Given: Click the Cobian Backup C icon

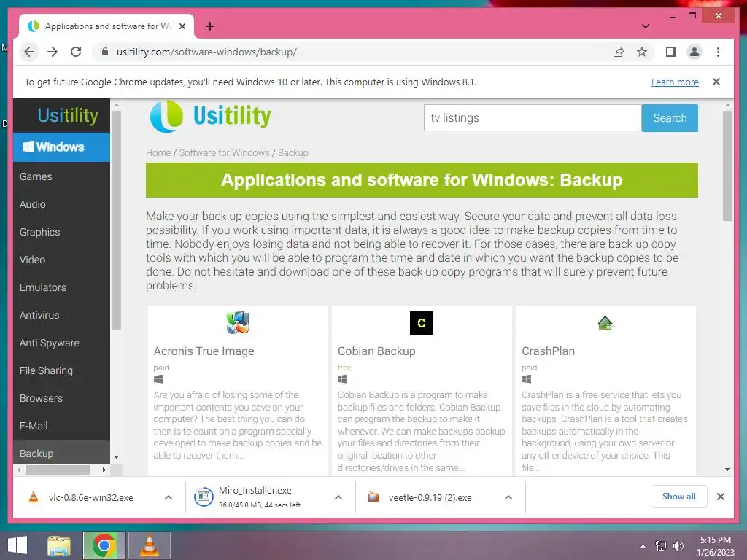Looking at the screenshot, I should (421, 323).
